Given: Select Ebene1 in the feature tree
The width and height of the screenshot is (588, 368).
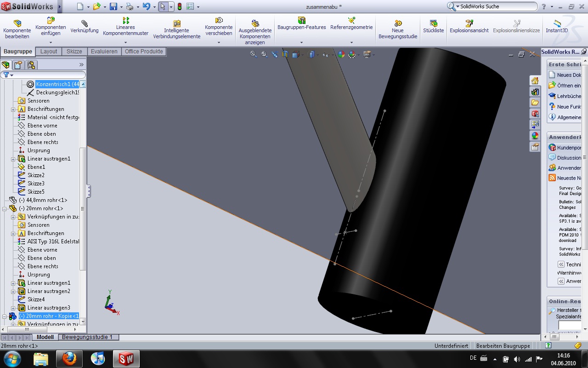Looking at the screenshot, I should point(36,167).
